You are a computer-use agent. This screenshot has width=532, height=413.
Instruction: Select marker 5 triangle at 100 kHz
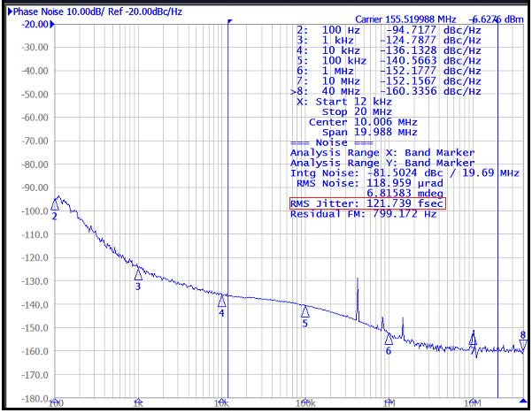(x=305, y=311)
